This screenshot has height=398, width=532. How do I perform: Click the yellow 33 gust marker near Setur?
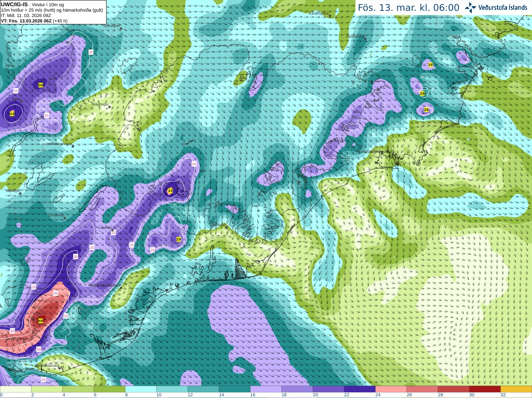[12, 113]
